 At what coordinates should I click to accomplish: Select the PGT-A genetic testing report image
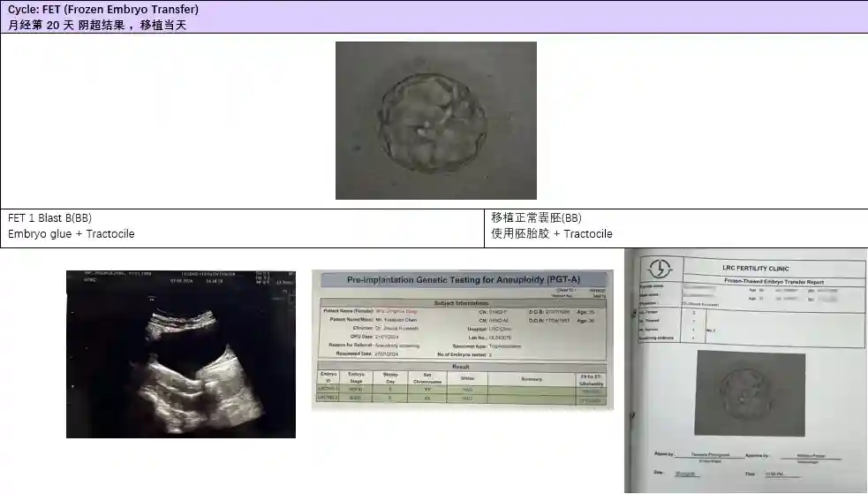[x=462, y=340]
